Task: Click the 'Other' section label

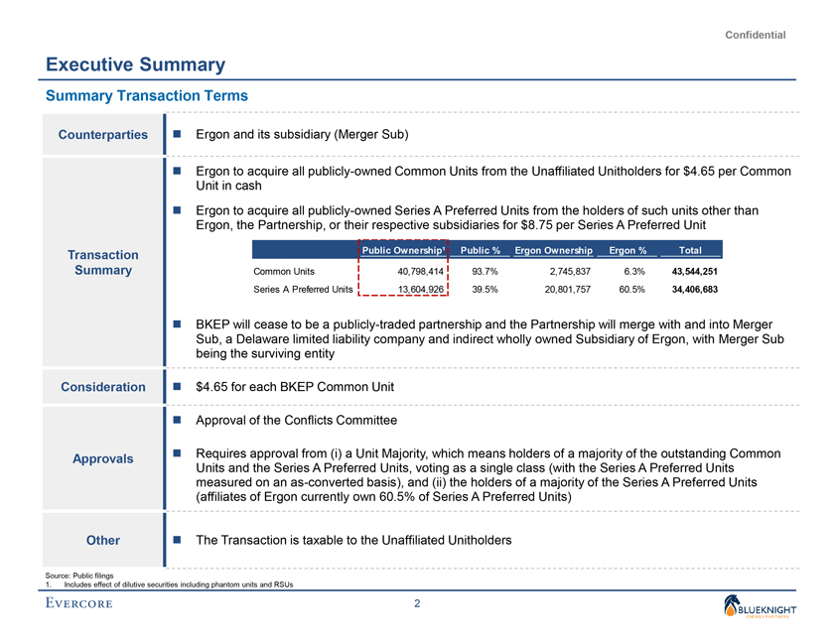Action: coord(103,541)
